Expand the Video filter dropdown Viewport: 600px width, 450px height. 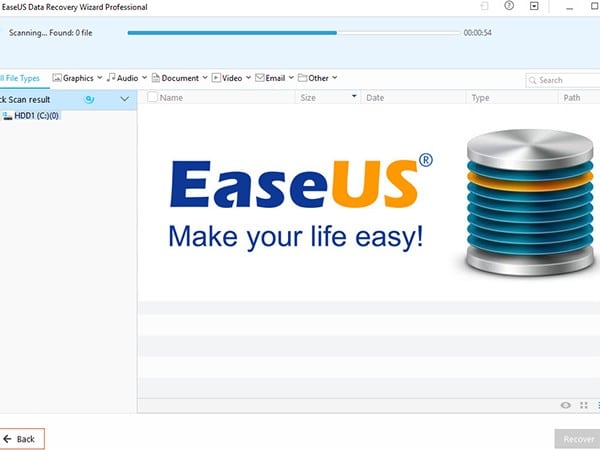point(248,78)
